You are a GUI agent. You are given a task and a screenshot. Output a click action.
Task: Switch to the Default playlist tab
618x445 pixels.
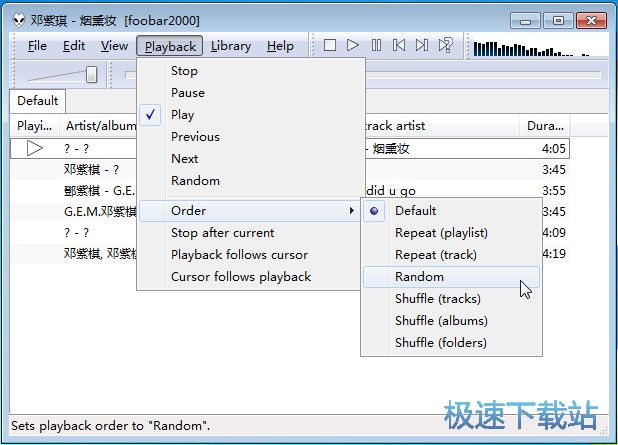coord(37,101)
